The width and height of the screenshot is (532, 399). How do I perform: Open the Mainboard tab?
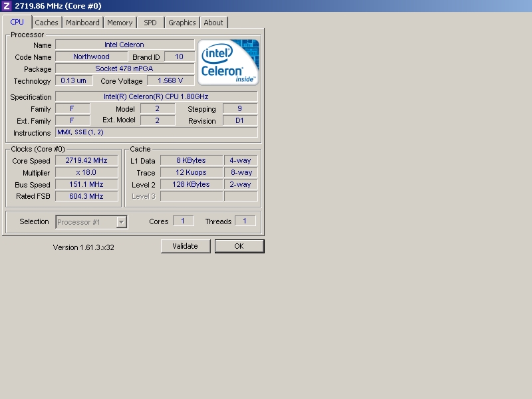[82, 23]
